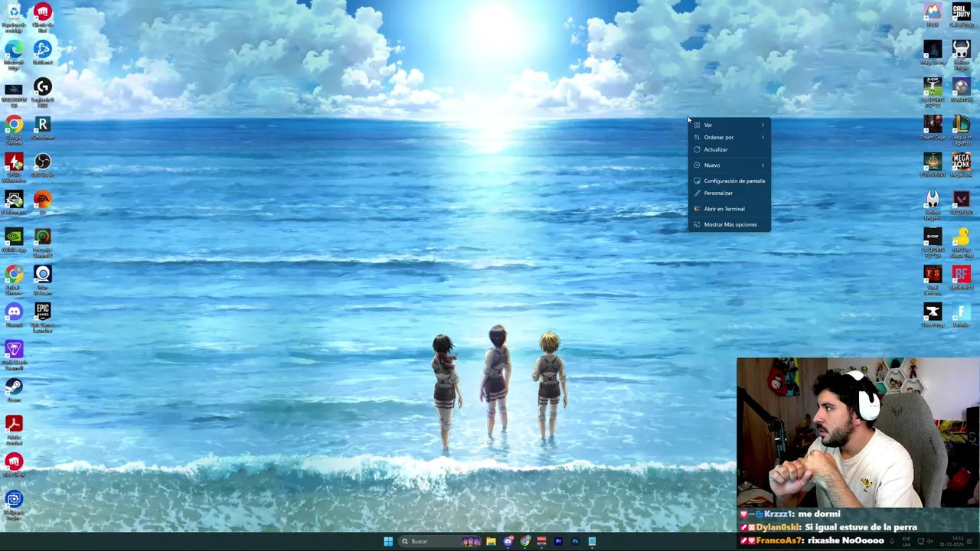Select the VALORANT desktop icon

(x=962, y=202)
